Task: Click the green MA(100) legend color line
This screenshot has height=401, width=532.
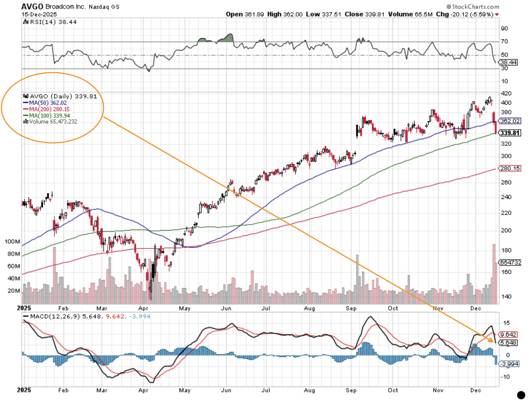Action: 26,116
